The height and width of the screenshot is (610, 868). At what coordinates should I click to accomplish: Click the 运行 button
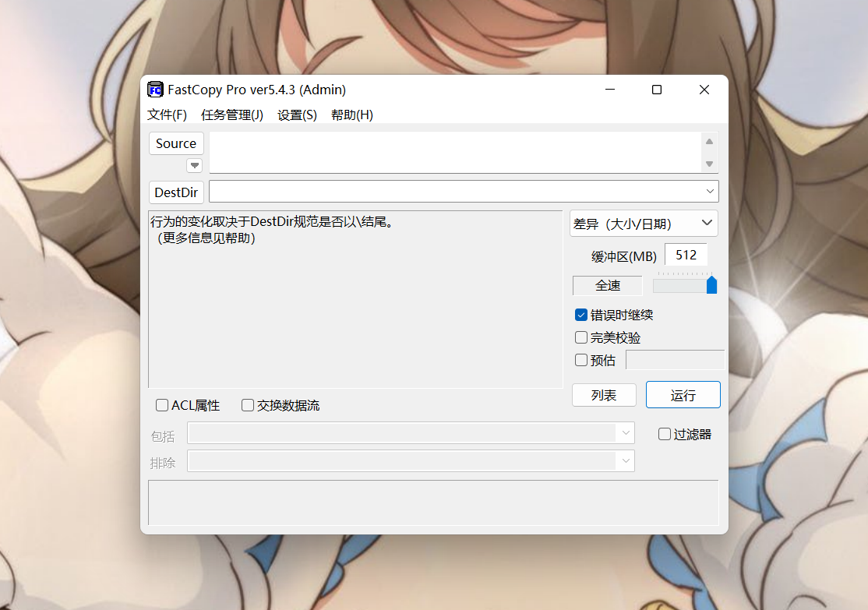click(683, 395)
